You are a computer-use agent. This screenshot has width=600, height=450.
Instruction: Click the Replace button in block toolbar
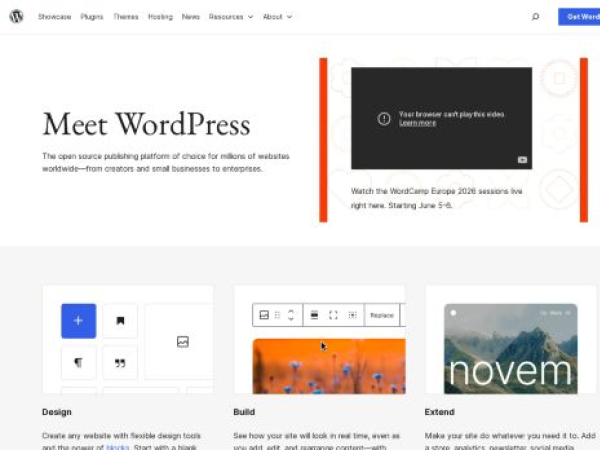click(x=382, y=315)
